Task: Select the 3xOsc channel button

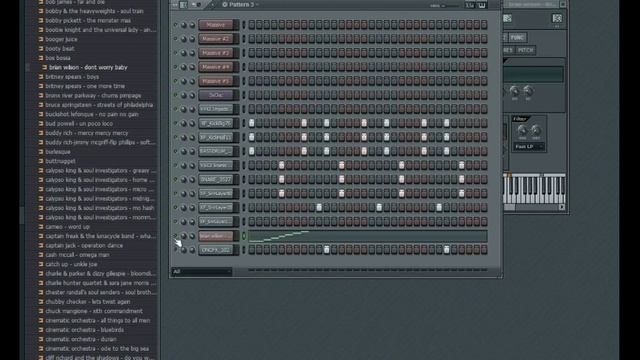Action: tap(216, 95)
